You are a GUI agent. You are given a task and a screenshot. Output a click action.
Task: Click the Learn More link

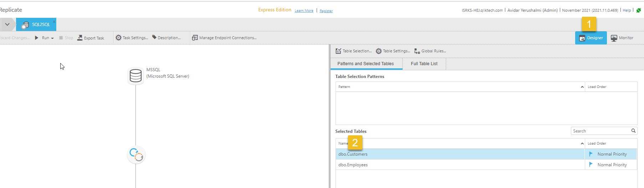coord(304,11)
